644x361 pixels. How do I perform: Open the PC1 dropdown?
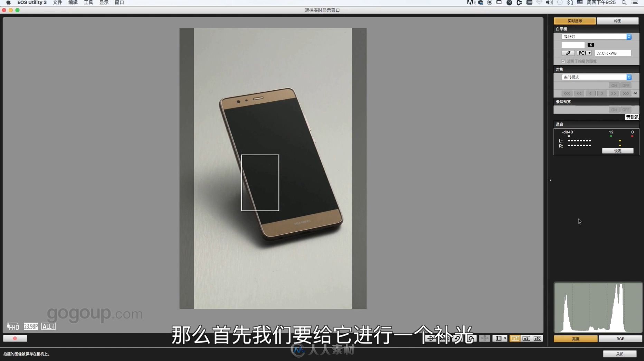point(584,53)
